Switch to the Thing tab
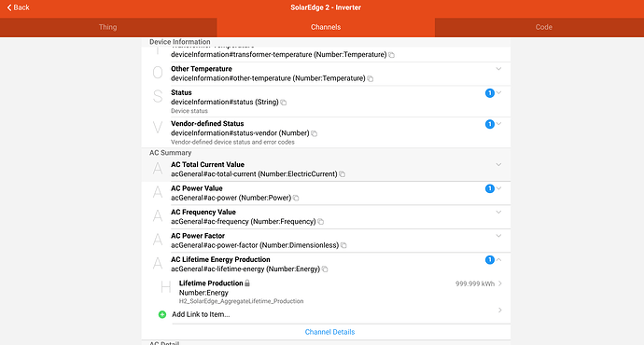 tap(108, 27)
